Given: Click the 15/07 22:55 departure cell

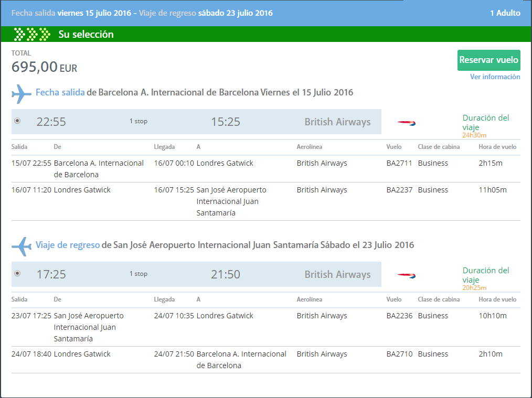Looking at the screenshot, I should 31,163.
